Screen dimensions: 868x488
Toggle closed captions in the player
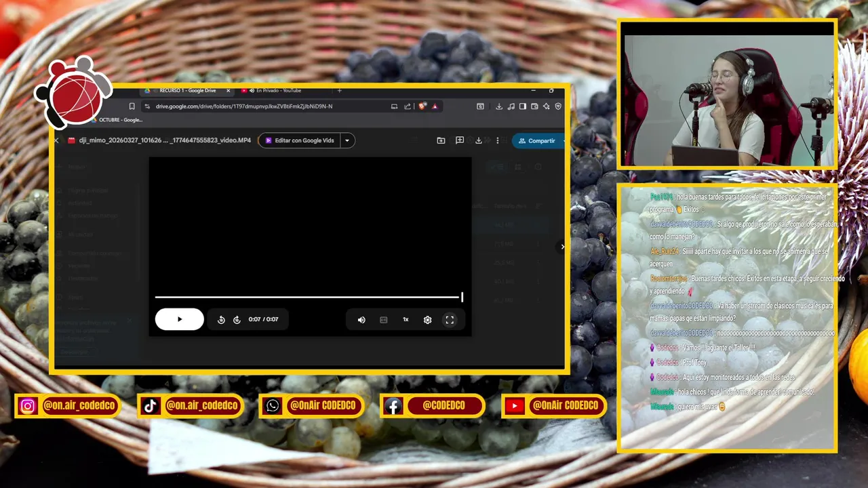pos(384,320)
